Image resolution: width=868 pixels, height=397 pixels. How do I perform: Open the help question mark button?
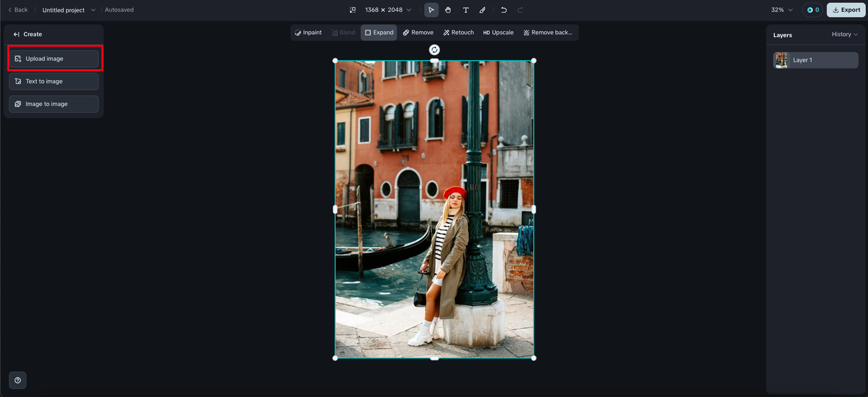[x=18, y=380]
